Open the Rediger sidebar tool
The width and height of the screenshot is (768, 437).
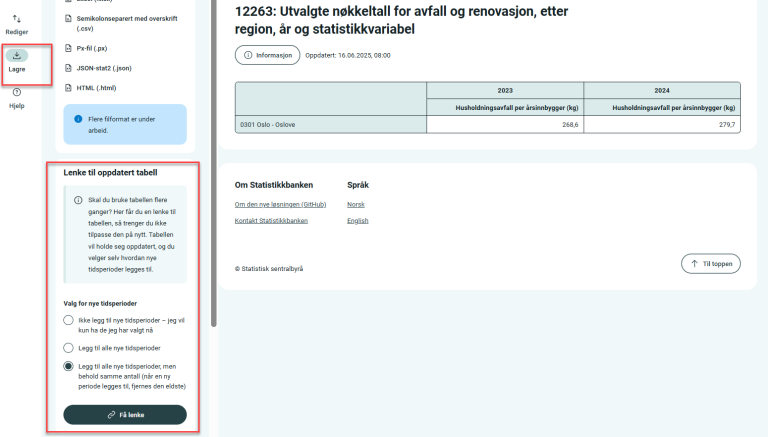(x=17, y=24)
